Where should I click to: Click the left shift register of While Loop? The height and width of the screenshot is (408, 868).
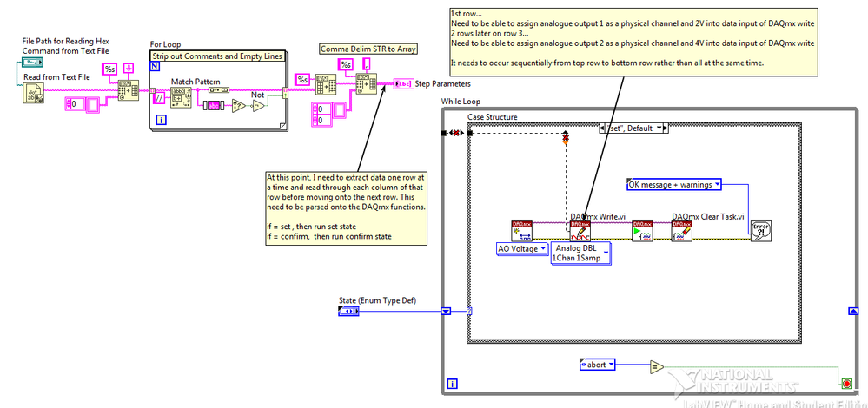446,312
